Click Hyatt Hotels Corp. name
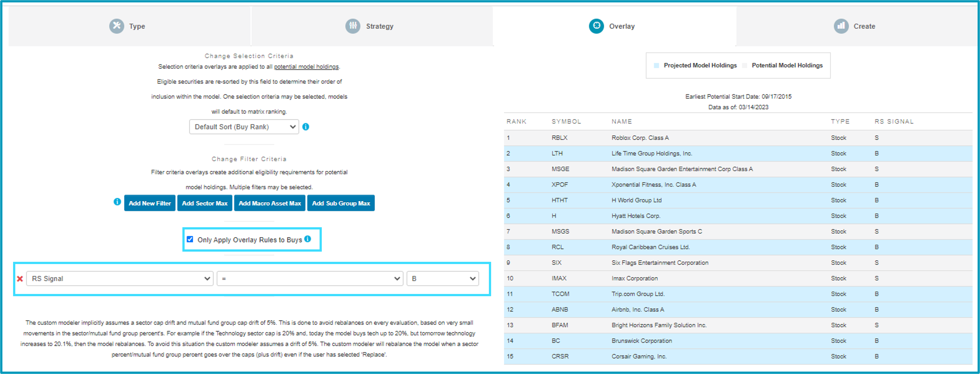 (x=636, y=216)
